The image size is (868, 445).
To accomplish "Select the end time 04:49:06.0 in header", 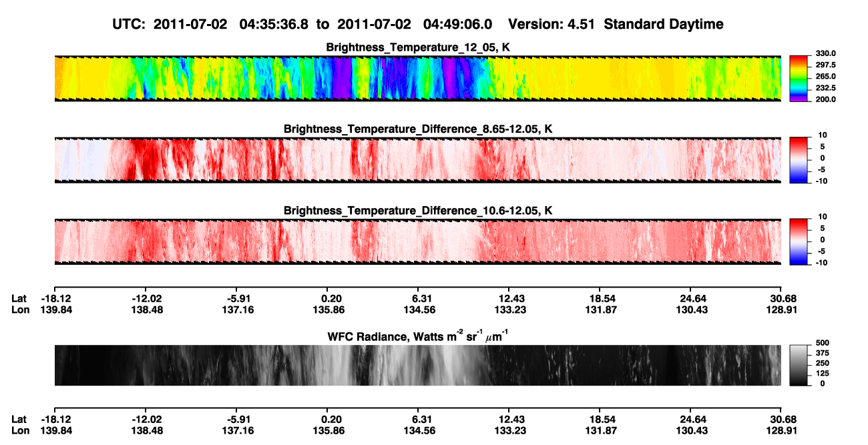I will [458, 24].
